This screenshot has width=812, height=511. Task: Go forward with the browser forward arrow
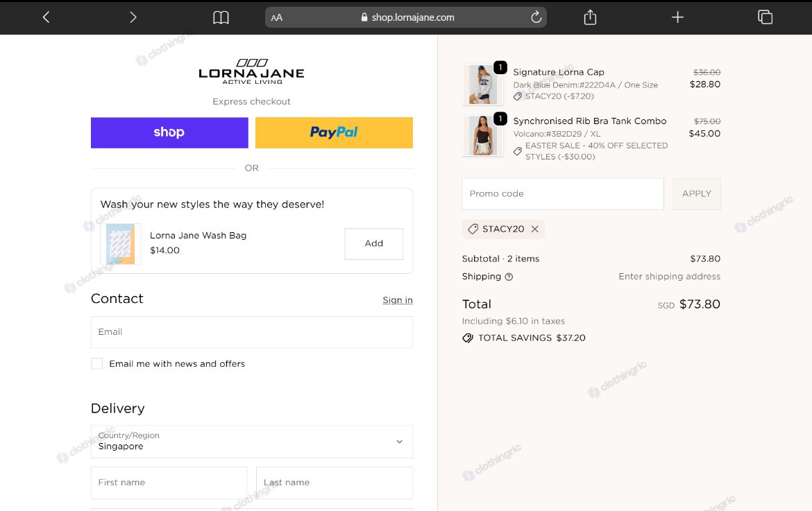pos(133,17)
